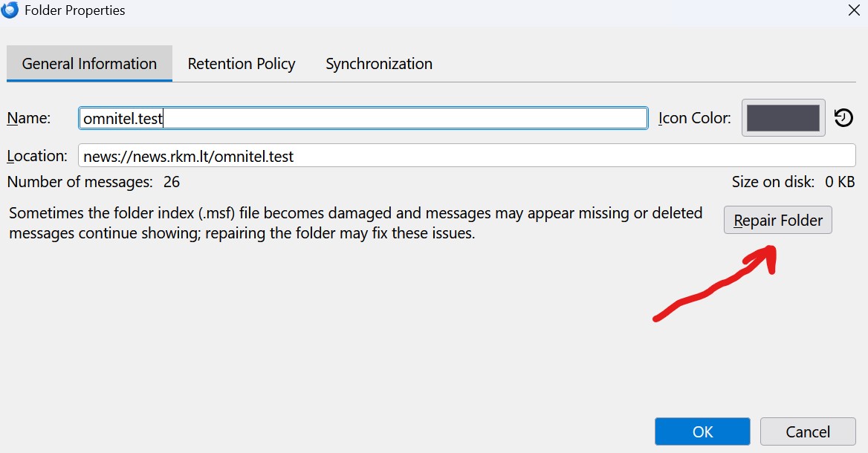Confirm the dialog with OK
The image size is (868, 453).
[702, 432]
